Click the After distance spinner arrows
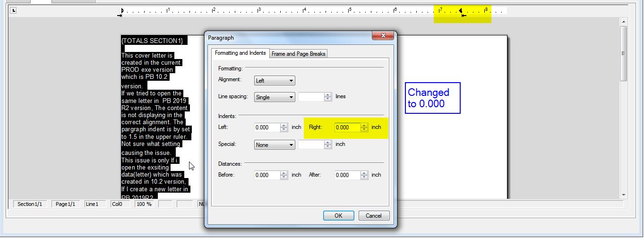Screen dimensions: 644x238 point(364,175)
